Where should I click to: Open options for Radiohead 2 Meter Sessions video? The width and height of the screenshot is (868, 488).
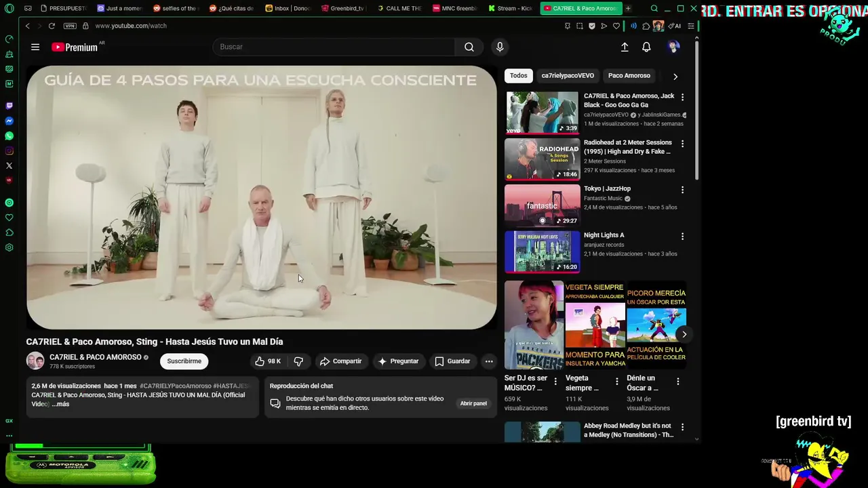682,144
